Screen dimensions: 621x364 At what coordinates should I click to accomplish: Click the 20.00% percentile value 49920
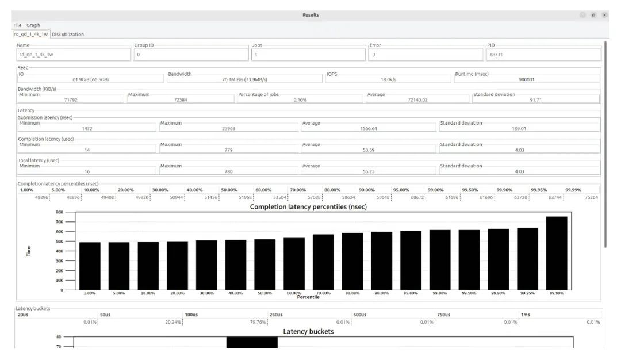pyautogui.click(x=142, y=197)
